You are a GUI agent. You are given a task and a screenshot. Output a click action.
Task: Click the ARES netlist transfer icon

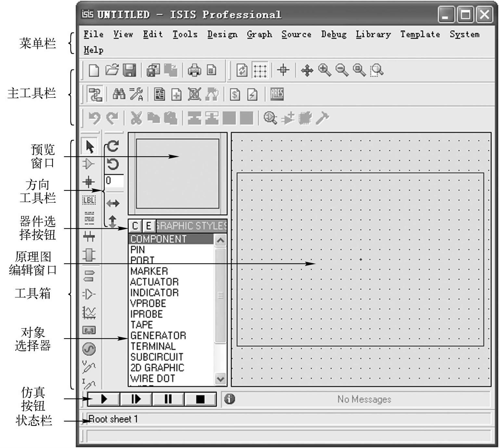277,95
